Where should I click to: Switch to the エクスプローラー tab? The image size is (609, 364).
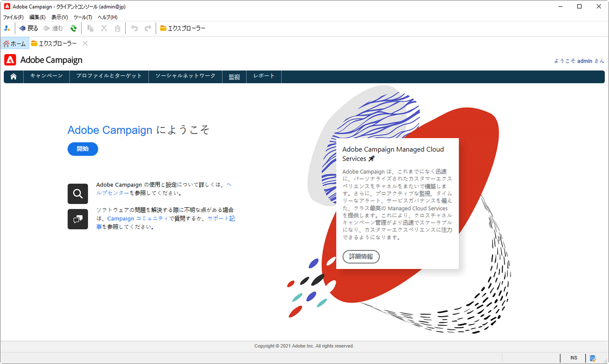pos(54,43)
